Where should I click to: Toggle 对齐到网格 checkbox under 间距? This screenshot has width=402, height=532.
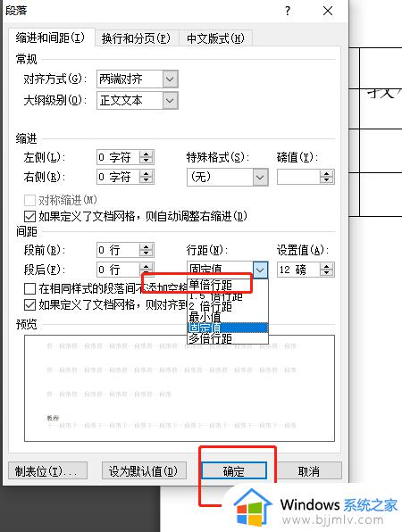(29, 304)
